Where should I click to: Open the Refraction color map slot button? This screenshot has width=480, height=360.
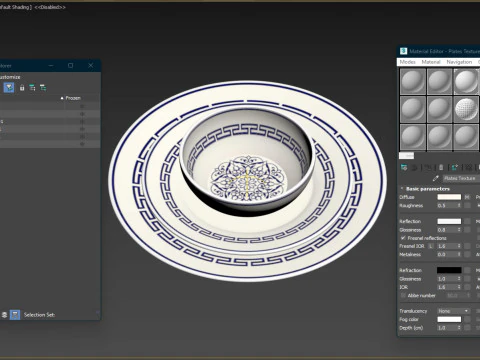pos(467,270)
